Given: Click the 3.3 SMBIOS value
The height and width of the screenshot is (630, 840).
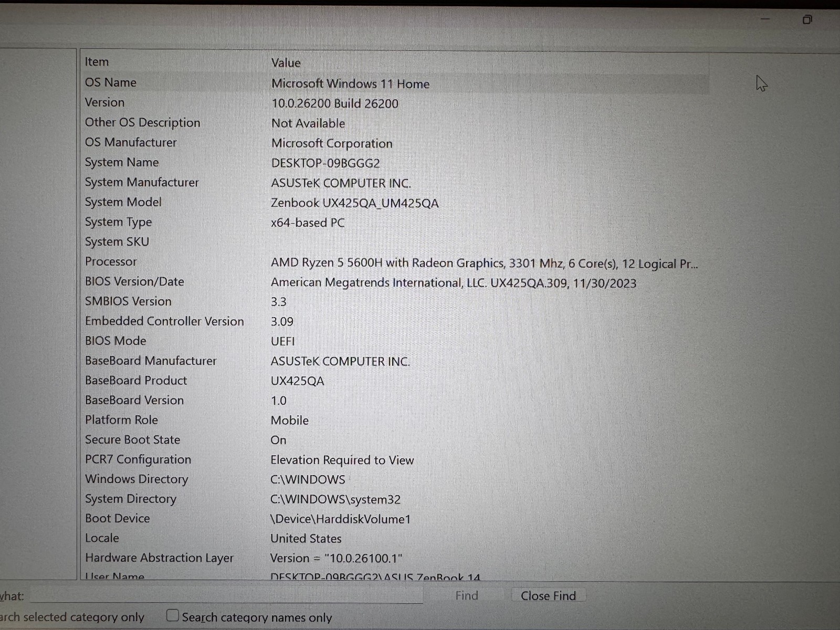Looking at the screenshot, I should 278,302.
